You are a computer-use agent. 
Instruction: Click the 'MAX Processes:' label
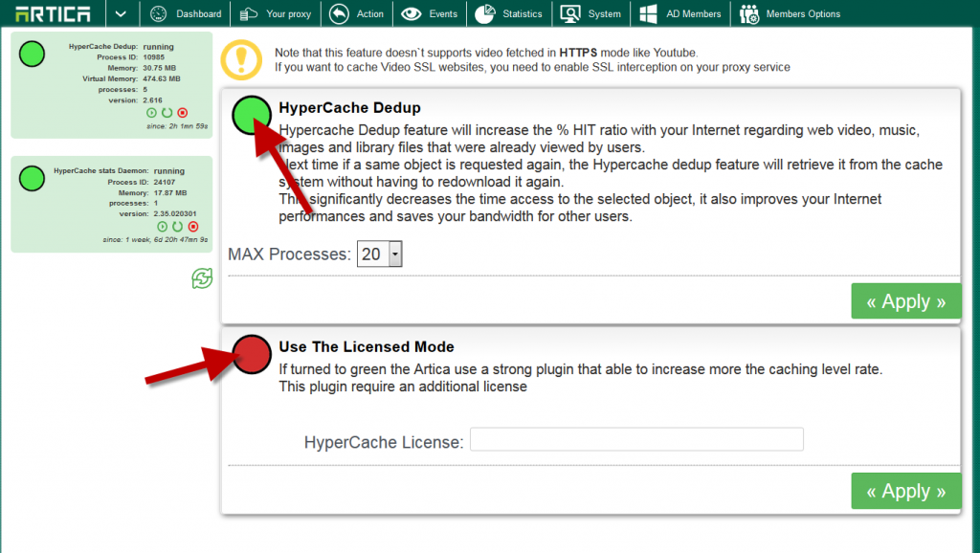click(x=289, y=254)
